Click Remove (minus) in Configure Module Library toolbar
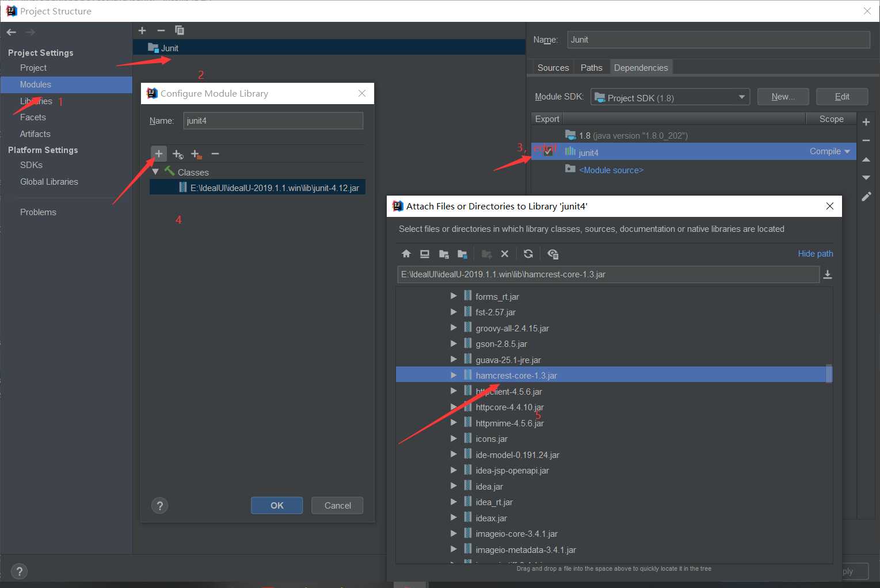Viewport: 880px width, 588px height. pos(215,154)
